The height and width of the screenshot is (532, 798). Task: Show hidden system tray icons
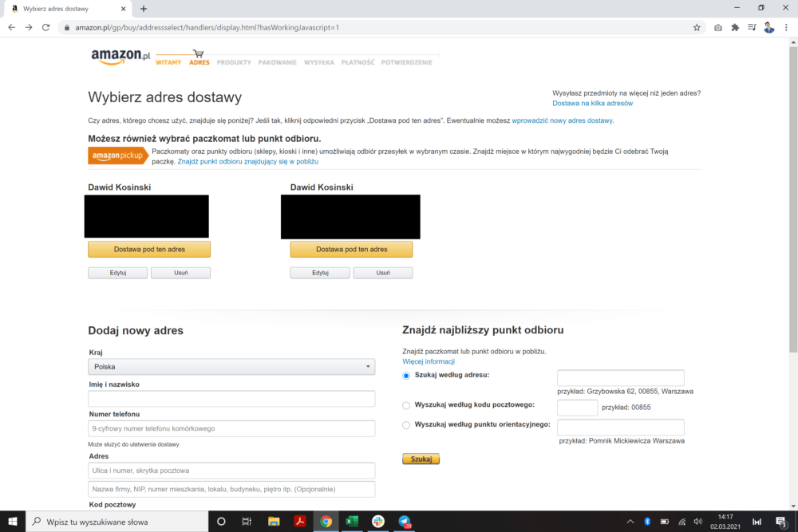tap(630, 522)
